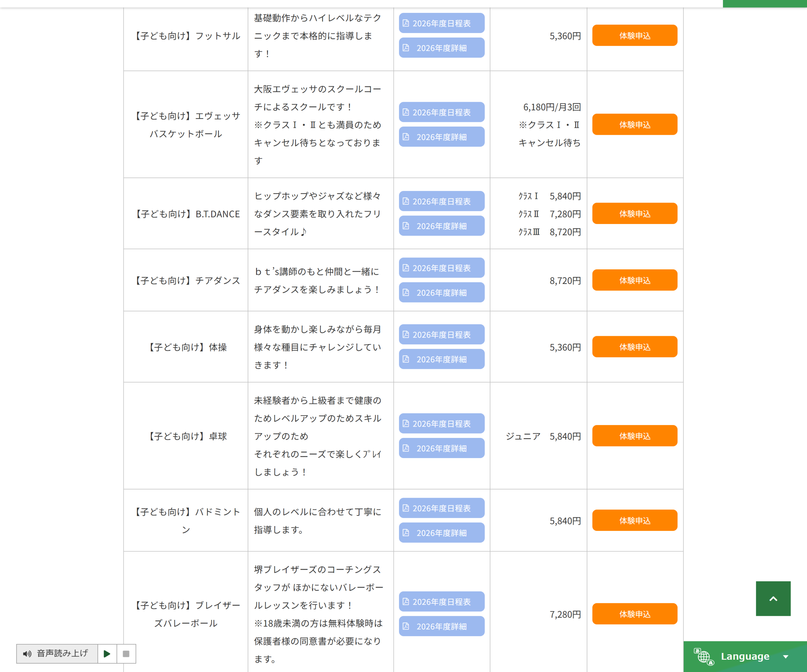Click 体験申込 for 体操 class

coord(635,347)
